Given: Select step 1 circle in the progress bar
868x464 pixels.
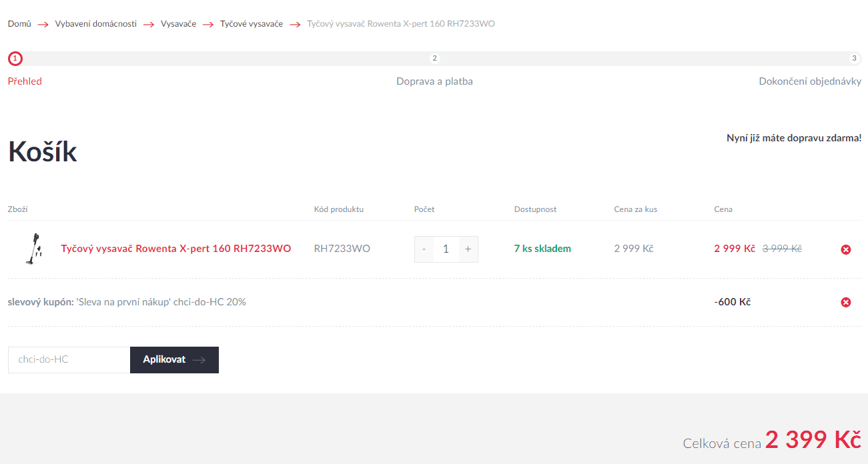Looking at the screenshot, I should [x=15, y=59].
